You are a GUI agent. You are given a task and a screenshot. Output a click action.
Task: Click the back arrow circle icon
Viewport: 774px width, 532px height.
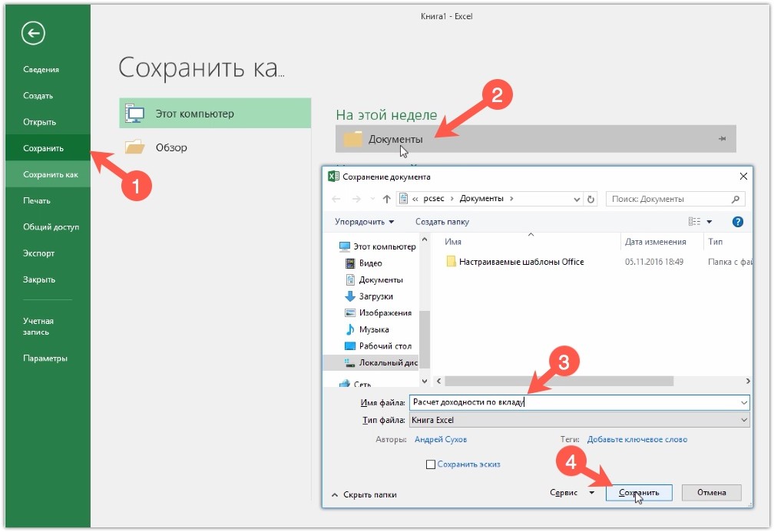tap(33, 33)
